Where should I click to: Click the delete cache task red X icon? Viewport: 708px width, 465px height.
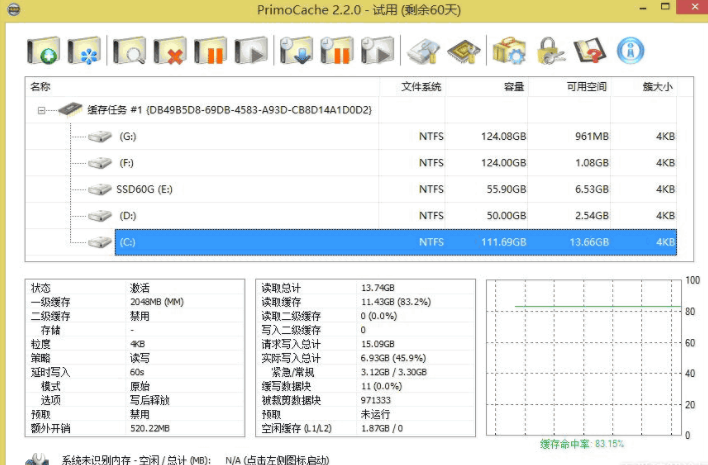tap(169, 50)
